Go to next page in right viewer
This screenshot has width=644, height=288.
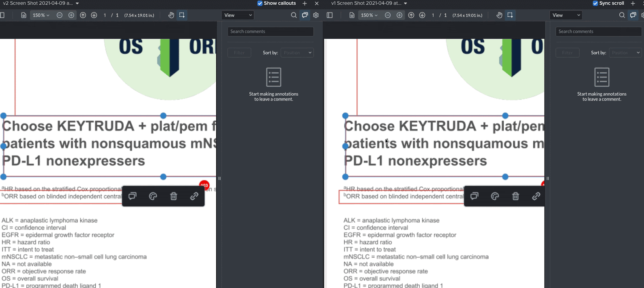click(x=422, y=15)
